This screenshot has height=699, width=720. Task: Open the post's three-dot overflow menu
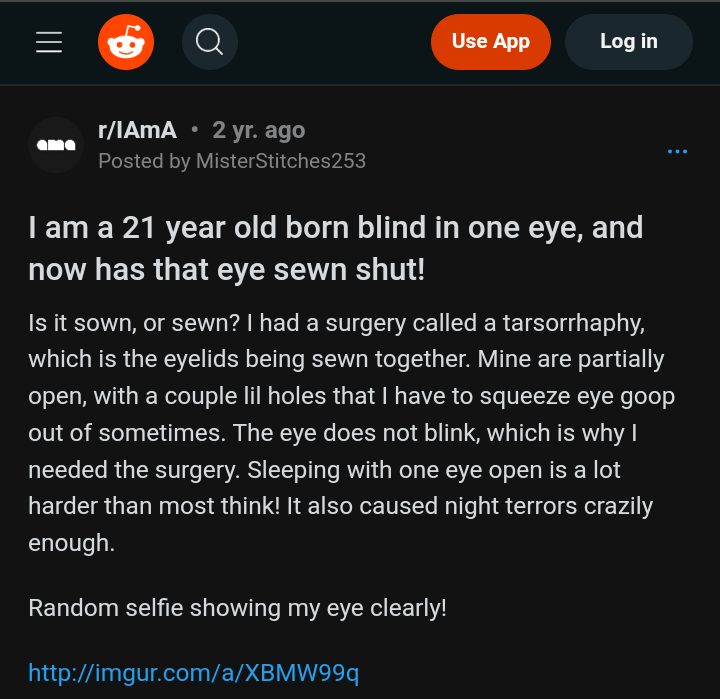coord(677,151)
